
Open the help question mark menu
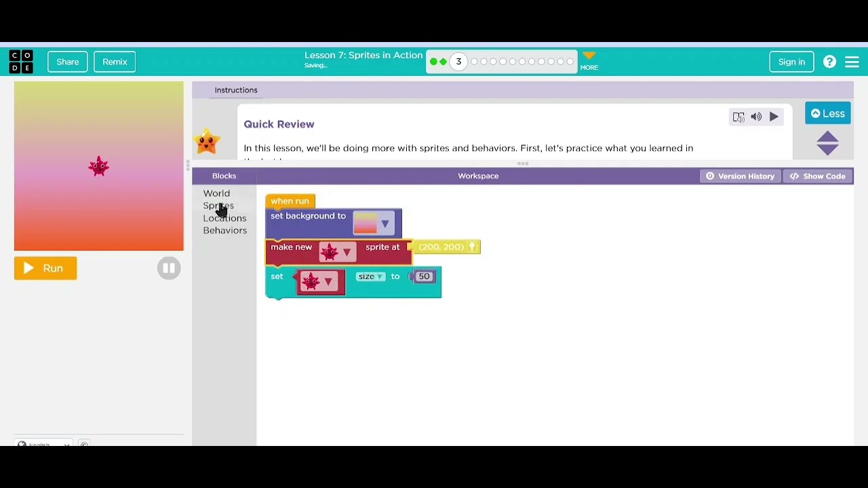click(829, 62)
